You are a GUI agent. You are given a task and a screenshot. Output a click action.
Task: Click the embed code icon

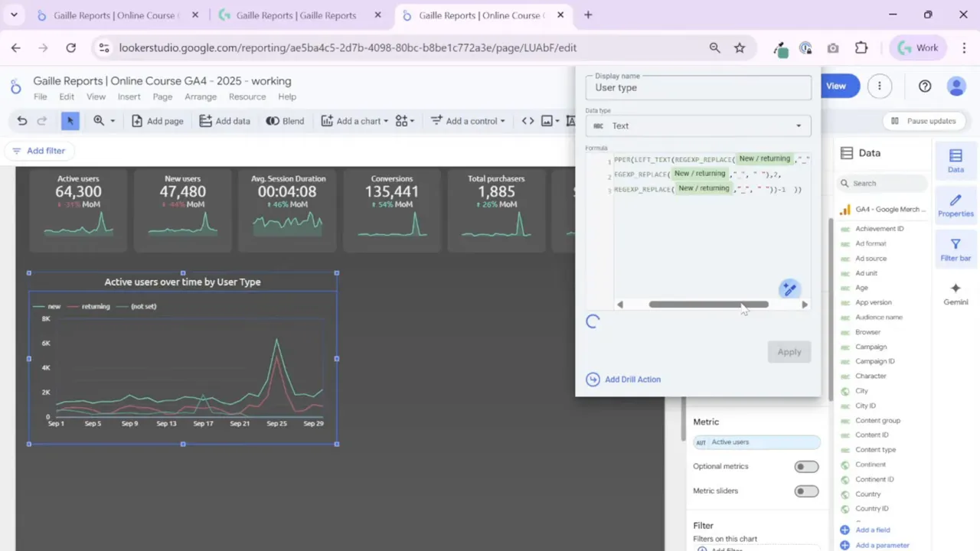528,121
